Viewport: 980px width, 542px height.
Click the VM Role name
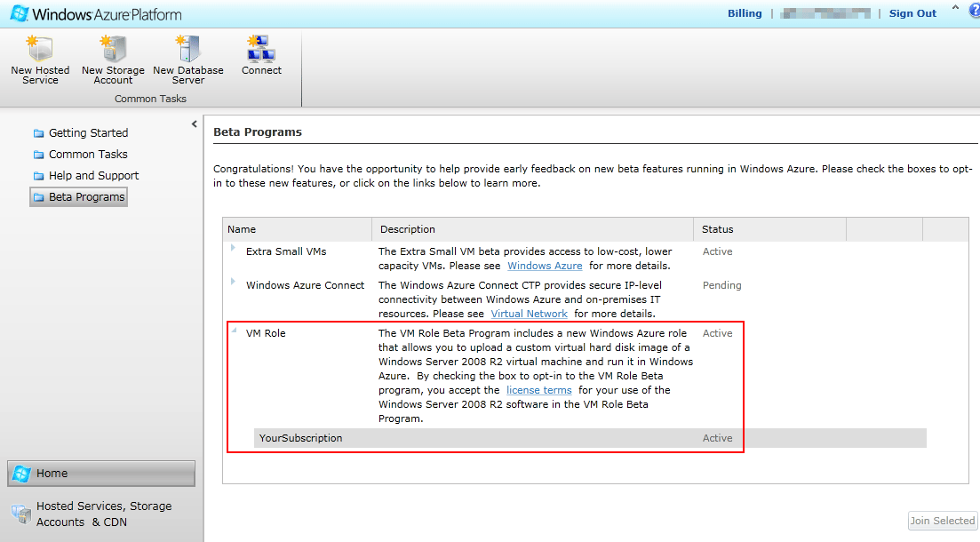point(266,333)
